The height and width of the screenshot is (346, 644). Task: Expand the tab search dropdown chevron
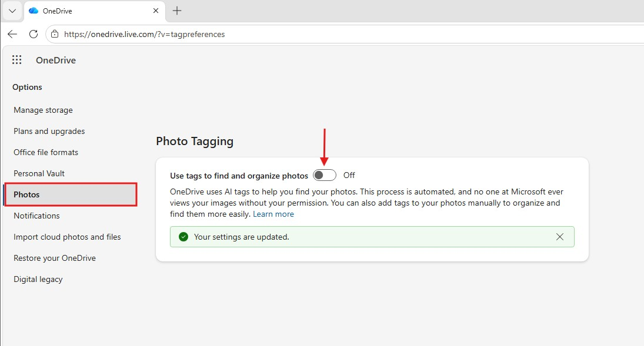[12, 11]
